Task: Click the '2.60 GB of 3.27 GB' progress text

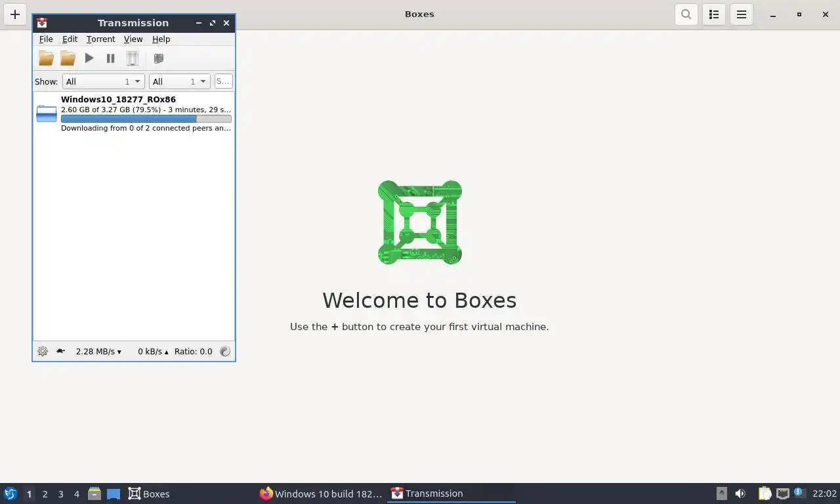Action: [146, 110]
